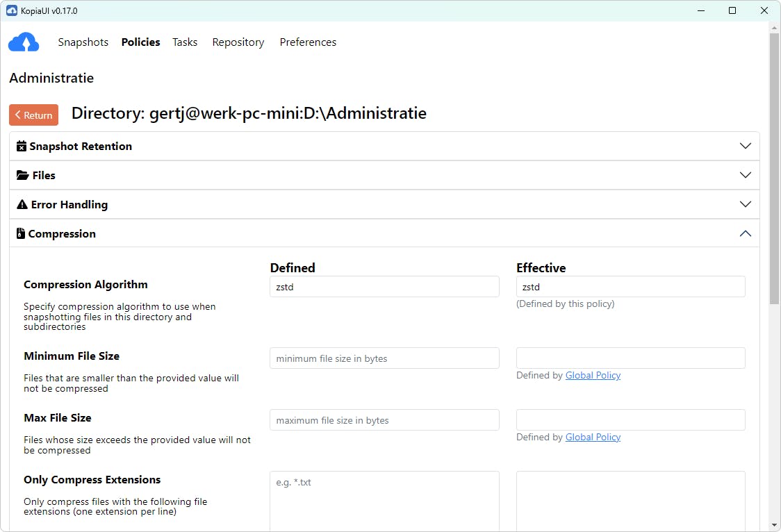Minimize the KopiaUI window
Screen dimensions: 781x532
click(x=701, y=10)
